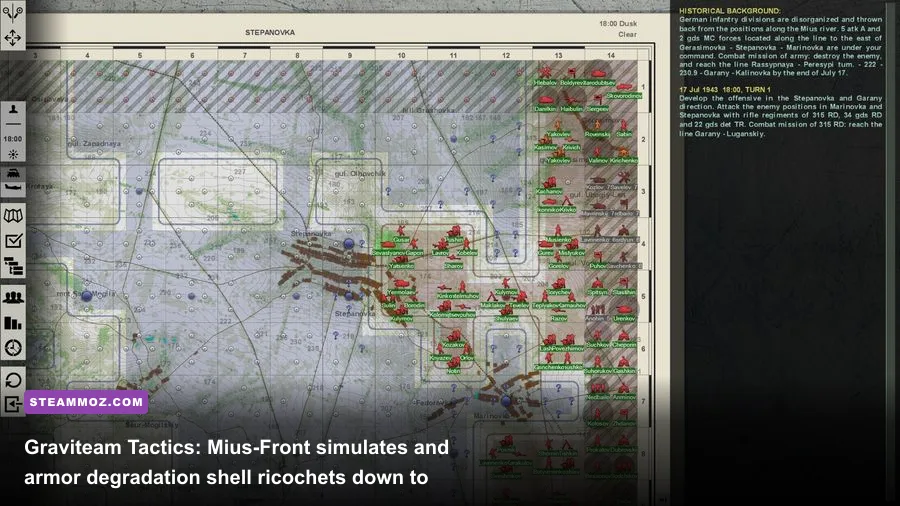Viewport: 900px width, 506px height.
Task: Select the Rovenskij infantry unit
Action: pos(598,127)
